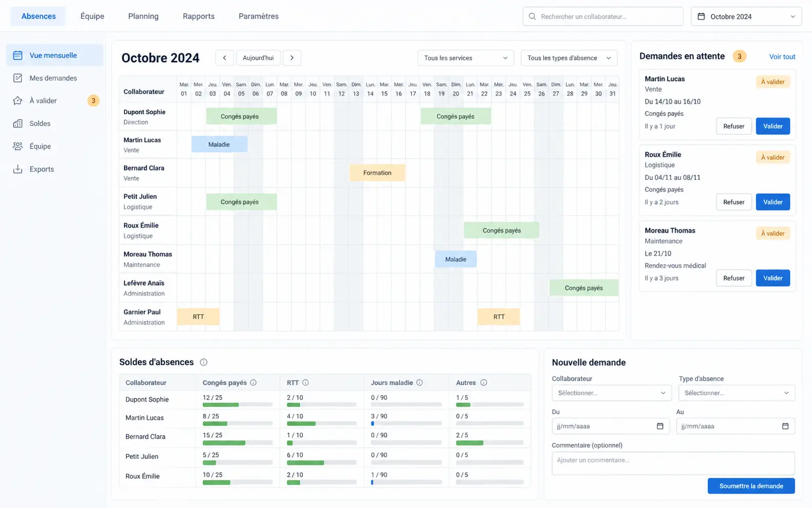This screenshot has width=812, height=508.
Task: Click the Au date input field
Action: tap(735, 426)
